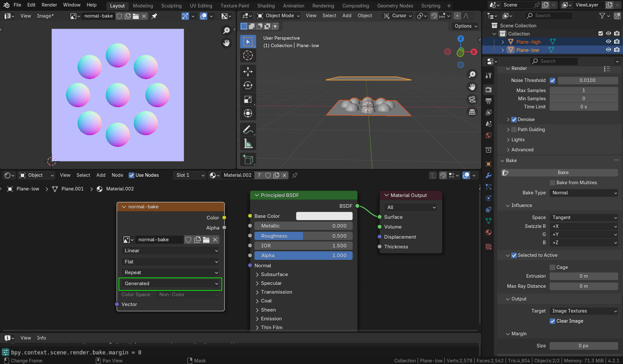
Task: Click the Add menu in viewport header
Action: [347, 16]
